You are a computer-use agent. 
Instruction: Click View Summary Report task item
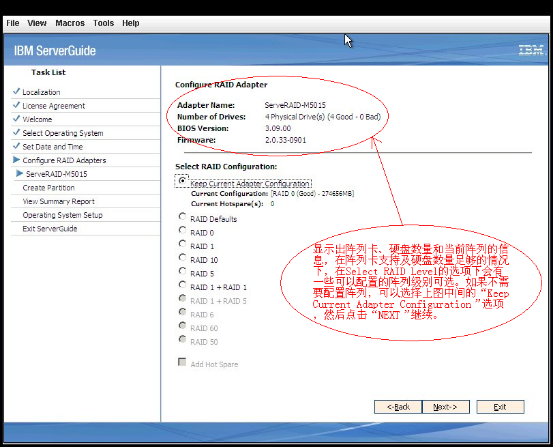pyautogui.click(x=59, y=201)
